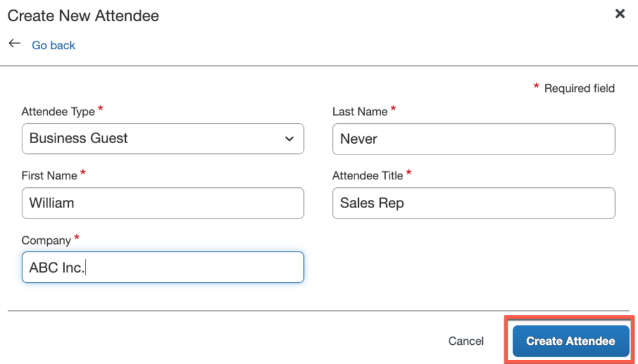Image resolution: width=638 pixels, height=364 pixels.
Task: Open the Attendee Type dropdown showing Business Guest
Action: 163,139
